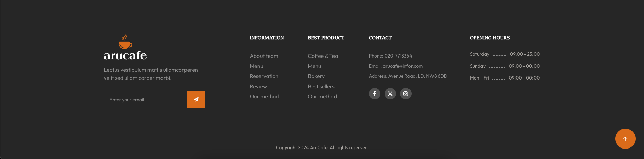Open the Coffee & Tea link
Screen dimensions: 644x159
[x=323, y=56]
